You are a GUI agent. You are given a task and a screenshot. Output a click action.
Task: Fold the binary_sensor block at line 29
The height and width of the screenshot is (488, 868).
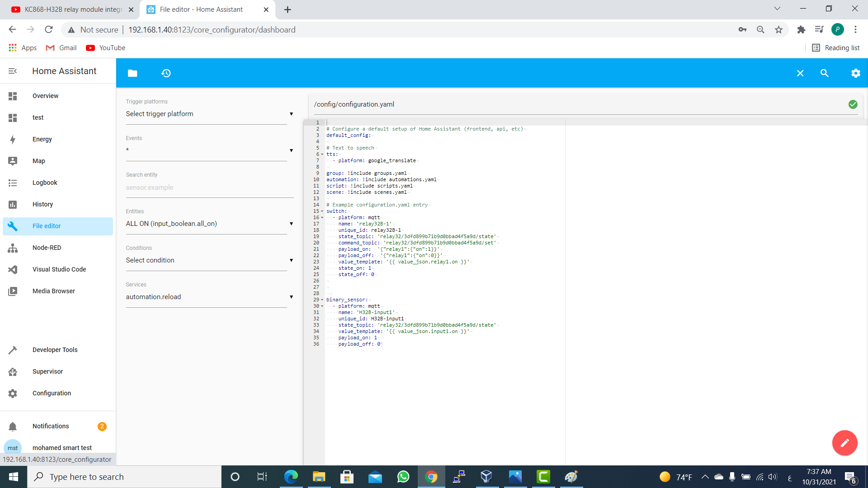[x=322, y=300]
